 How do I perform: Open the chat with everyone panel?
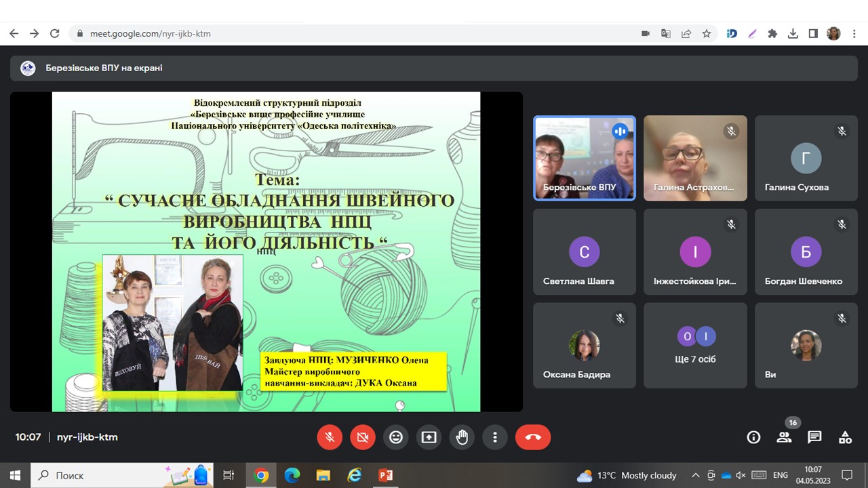point(814,437)
